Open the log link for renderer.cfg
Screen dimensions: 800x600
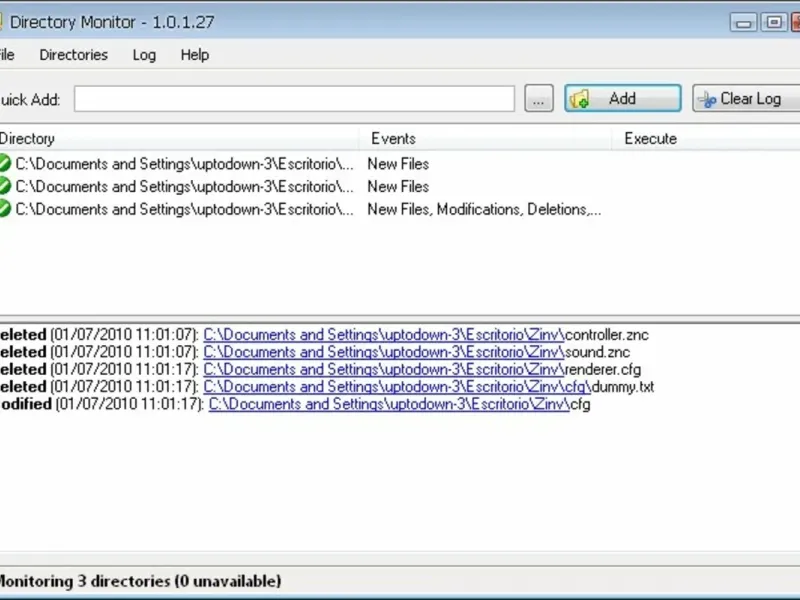[384, 369]
